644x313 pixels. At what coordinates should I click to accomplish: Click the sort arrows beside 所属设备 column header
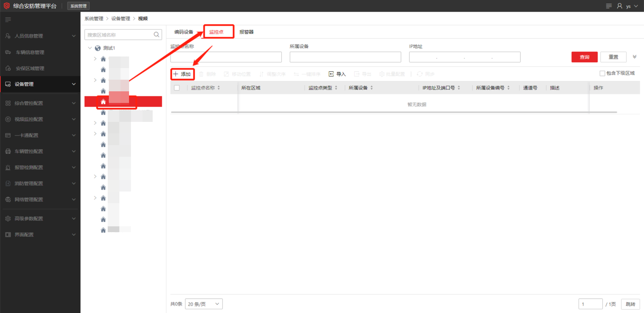(372, 88)
